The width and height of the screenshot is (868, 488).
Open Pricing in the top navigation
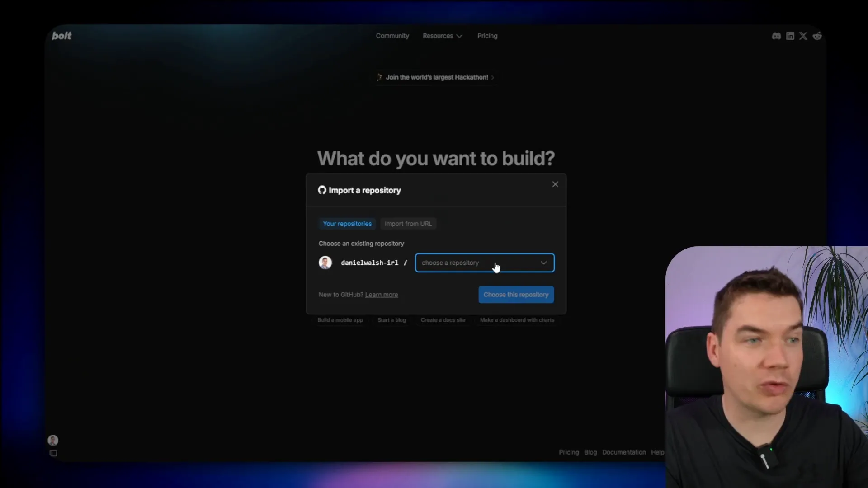click(487, 36)
